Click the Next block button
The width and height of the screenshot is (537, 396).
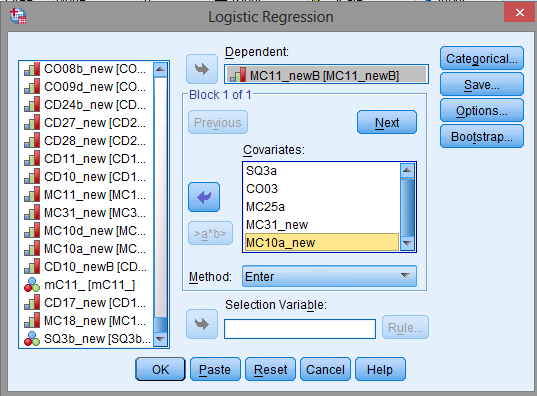point(387,122)
